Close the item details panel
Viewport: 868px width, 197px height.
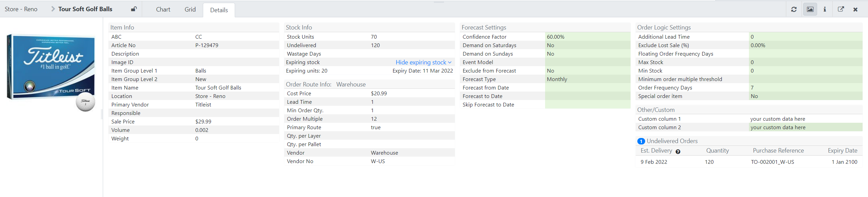[855, 9]
